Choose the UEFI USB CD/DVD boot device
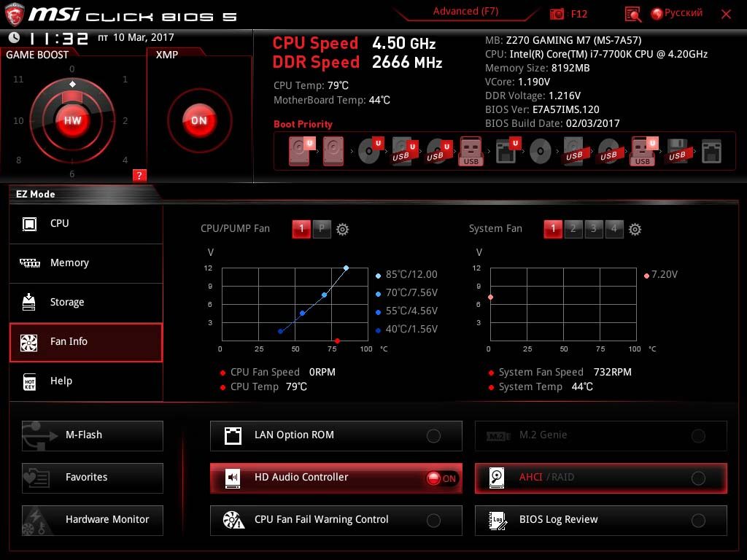747x560 pixels. tap(438, 151)
